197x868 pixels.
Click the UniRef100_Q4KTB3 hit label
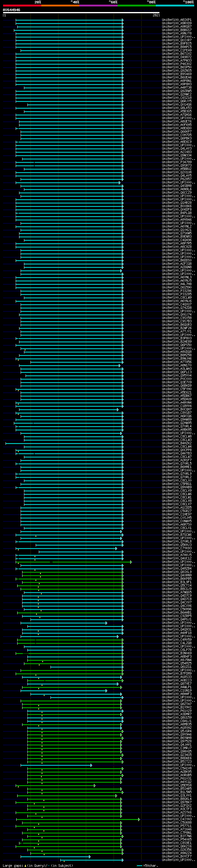pyautogui.click(x=177, y=453)
